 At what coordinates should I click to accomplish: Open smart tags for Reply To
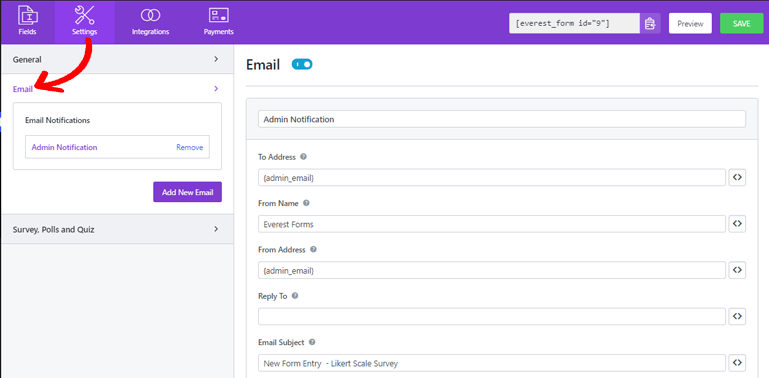tap(737, 316)
